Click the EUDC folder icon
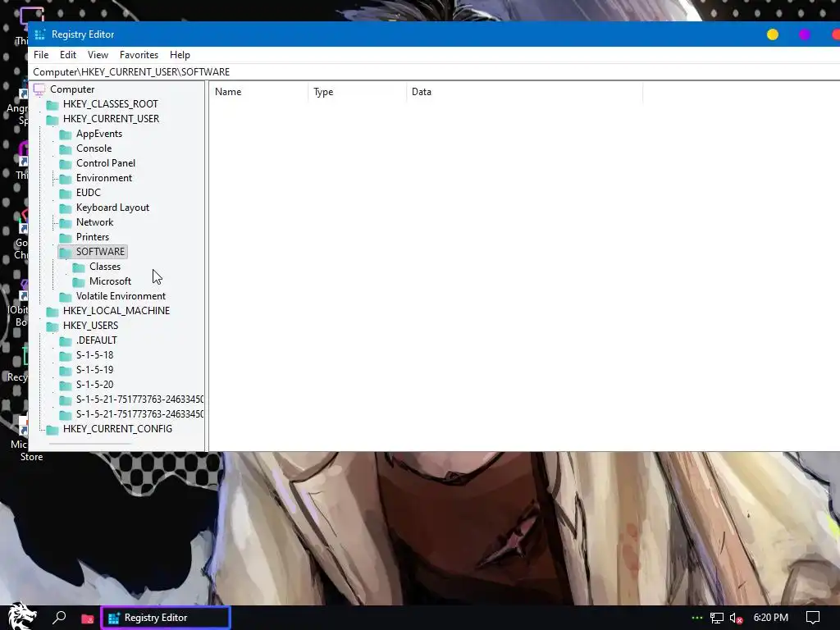 pos(66,193)
